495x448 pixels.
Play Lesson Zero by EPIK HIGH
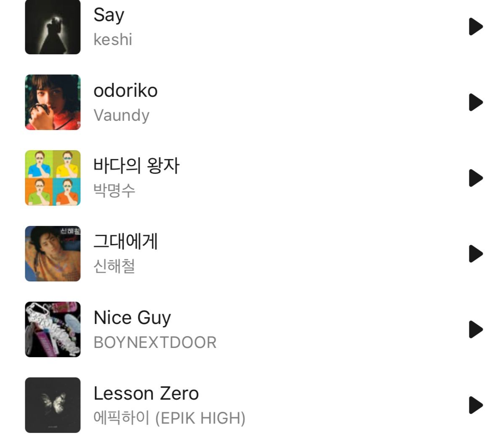coord(476,405)
